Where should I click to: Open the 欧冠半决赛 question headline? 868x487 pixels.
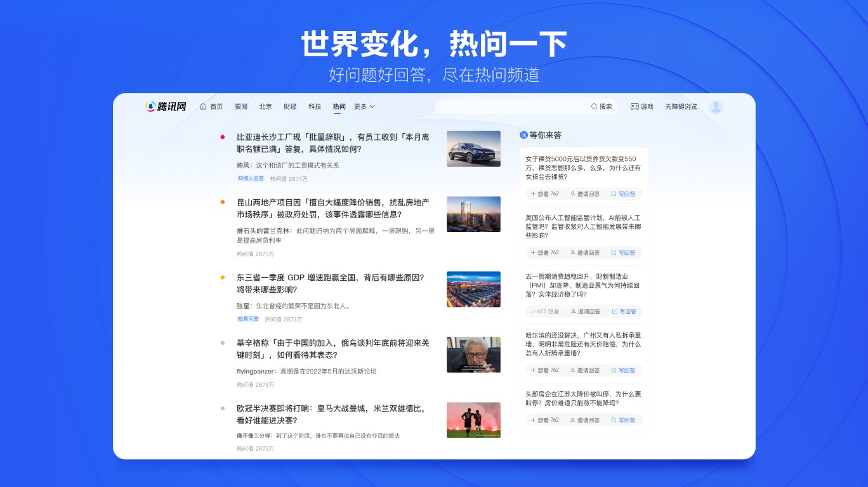331,414
